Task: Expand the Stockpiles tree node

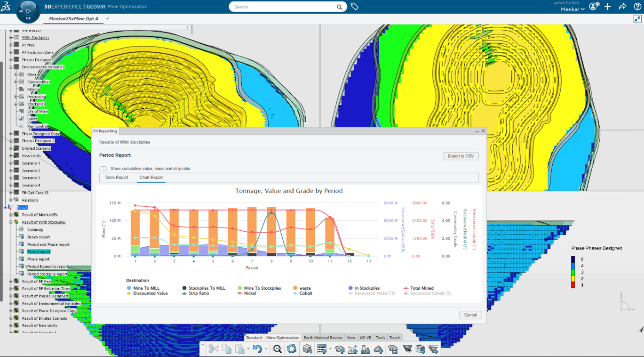Action: pyautogui.click(x=16, y=104)
